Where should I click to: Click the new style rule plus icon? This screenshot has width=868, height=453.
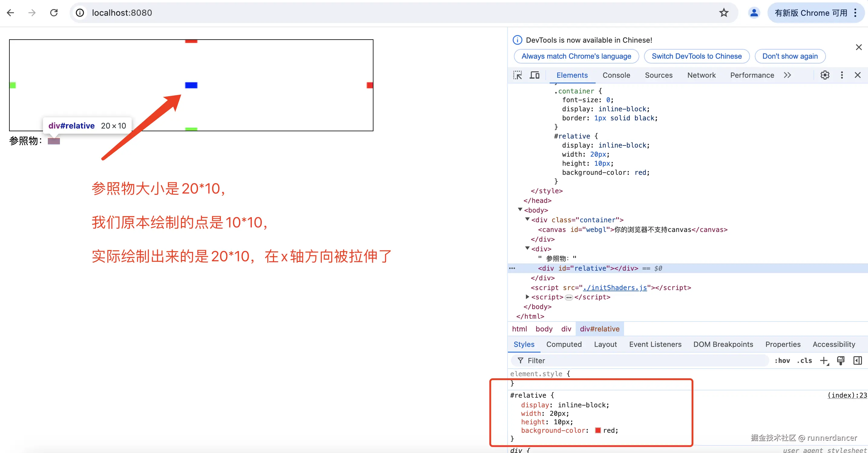[x=824, y=361]
